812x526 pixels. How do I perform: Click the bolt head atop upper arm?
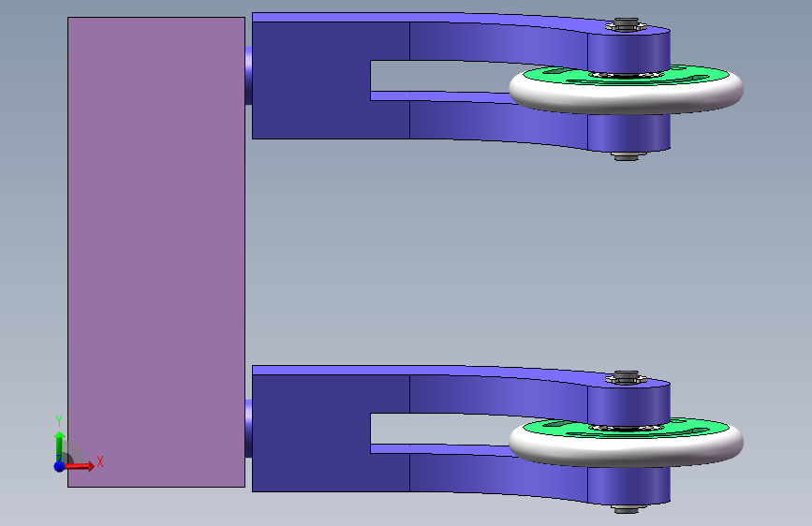(x=626, y=23)
